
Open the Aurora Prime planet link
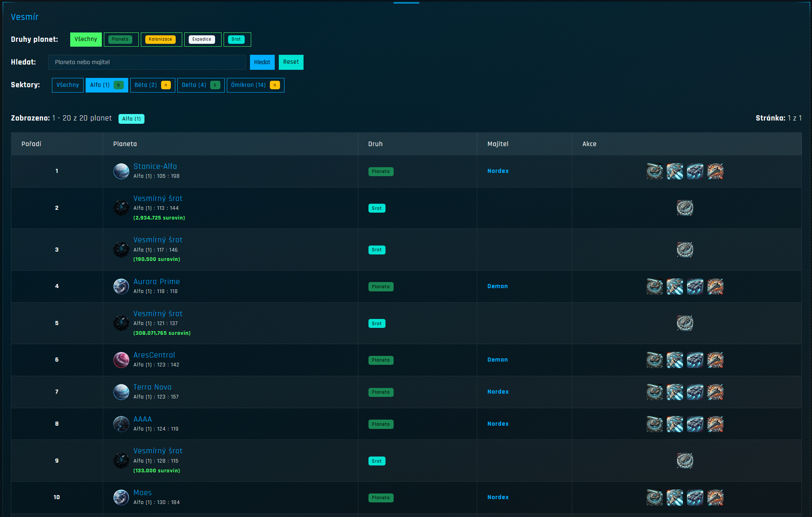coord(156,282)
